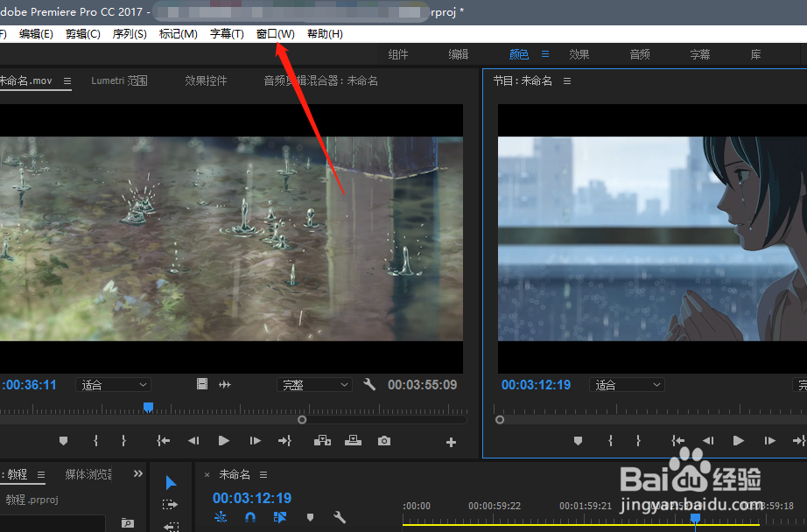Step back one frame in Program monitor
The image size is (807, 532).
[708, 441]
